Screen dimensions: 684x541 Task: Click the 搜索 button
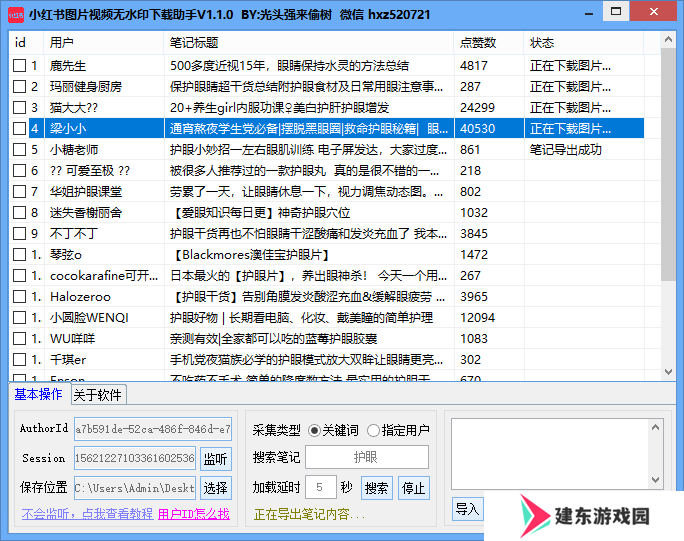(x=376, y=488)
